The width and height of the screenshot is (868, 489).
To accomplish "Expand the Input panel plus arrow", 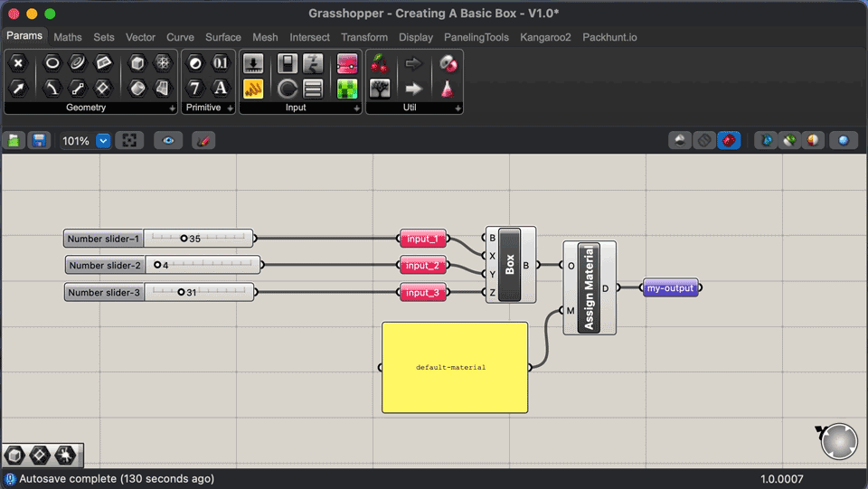I will (x=356, y=108).
